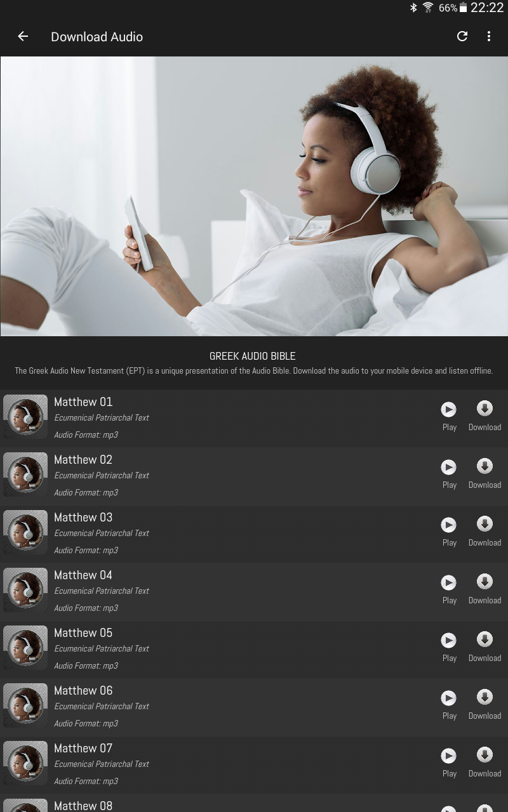The image size is (508, 812).
Task: Go back using the arrow icon
Action: (x=23, y=37)
